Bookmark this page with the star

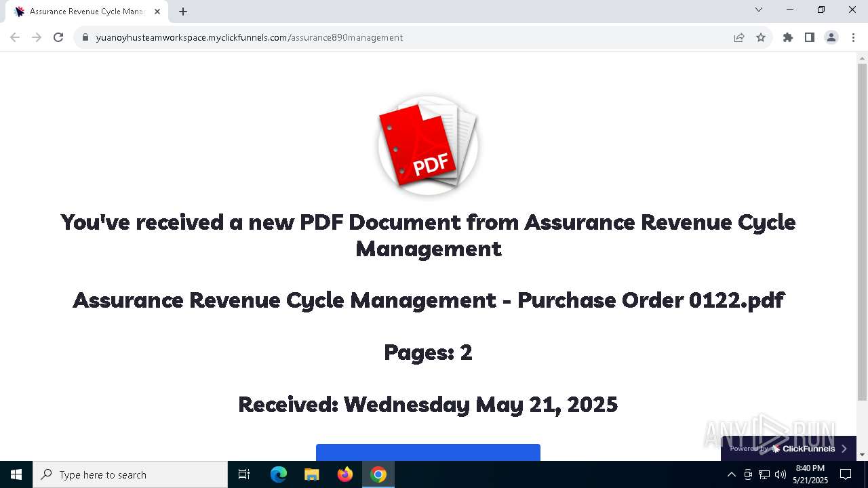pyautogui.click(x=761, y=37)
